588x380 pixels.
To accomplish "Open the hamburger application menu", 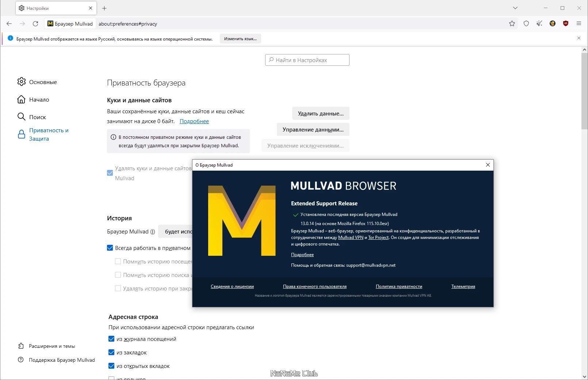I will click(579, 24).
